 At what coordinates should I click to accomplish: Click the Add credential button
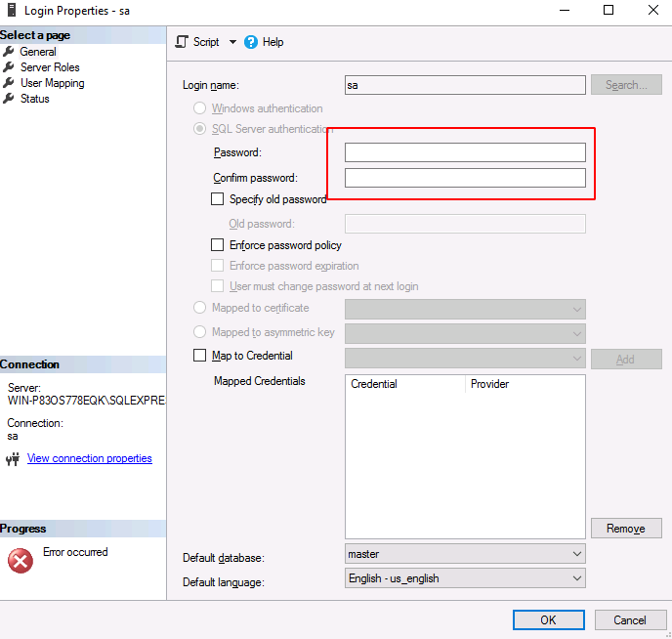(x=626, y=360)
